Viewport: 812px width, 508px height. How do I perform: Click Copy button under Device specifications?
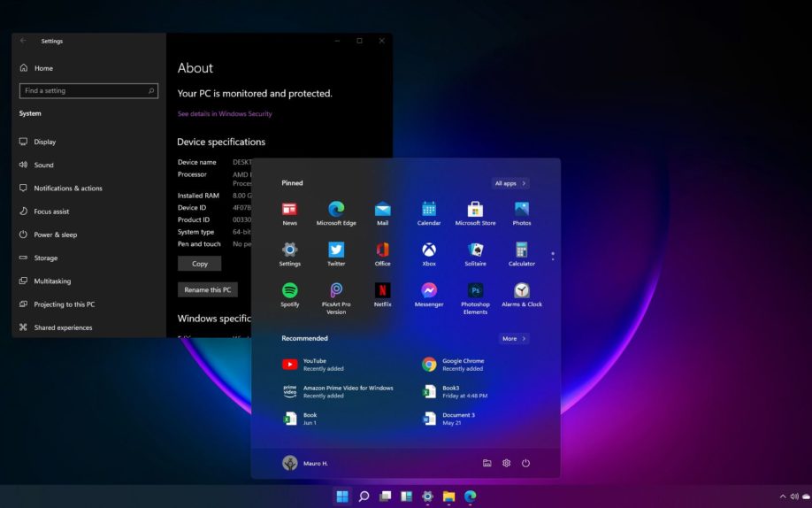click(x=199, y=264)
